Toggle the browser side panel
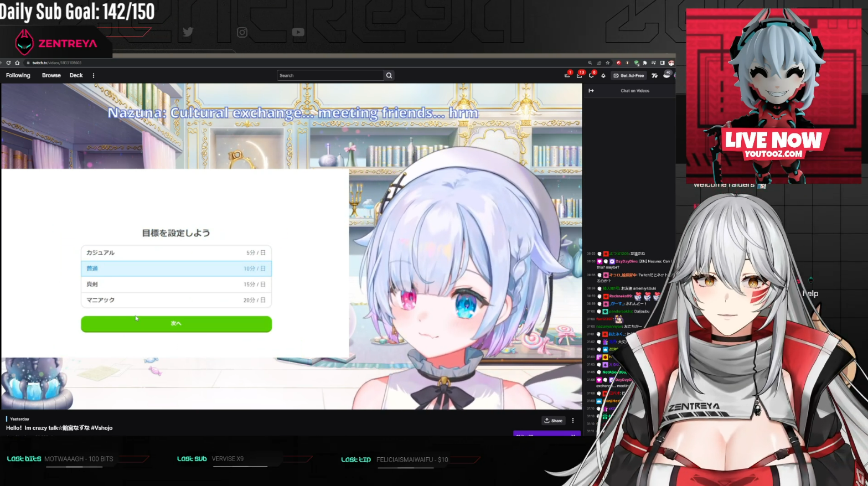Image resolution: width=868 pixels, height=486 pixels. [662, 63]
